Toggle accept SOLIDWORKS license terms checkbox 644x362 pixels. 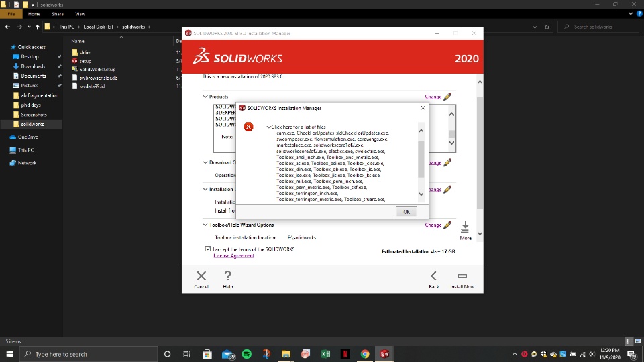pos(208,249)
